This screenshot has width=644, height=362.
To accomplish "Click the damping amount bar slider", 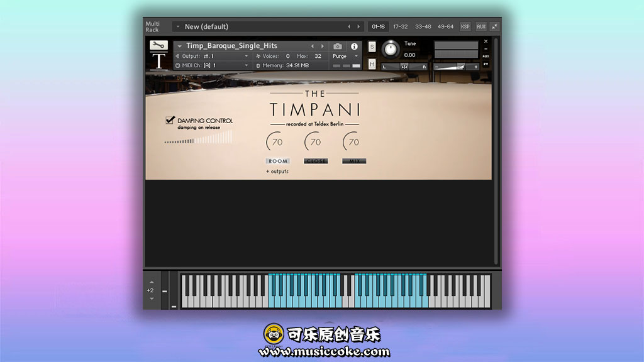I will 198,138.
